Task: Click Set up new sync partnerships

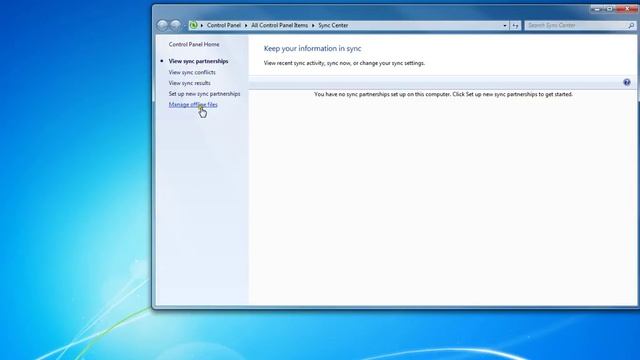Action: pyautogui.click(x=204, y=94)
